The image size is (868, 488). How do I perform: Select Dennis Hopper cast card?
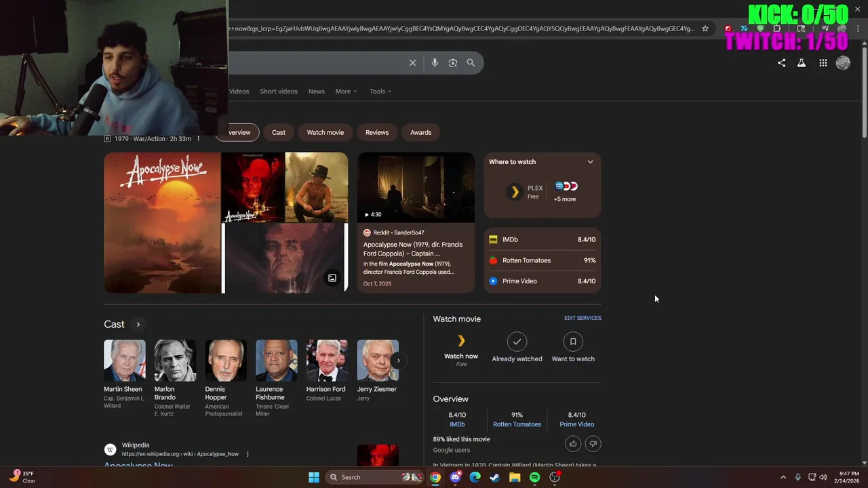[x=226, y=378]
